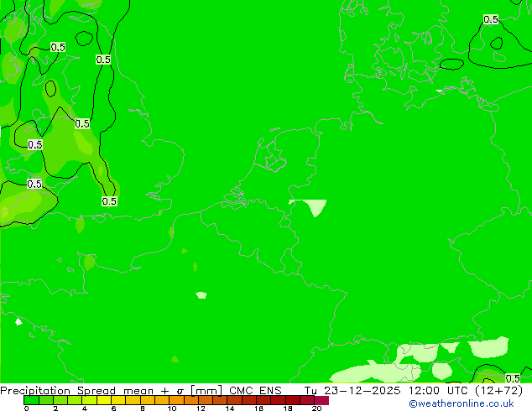Viewport: 532px width, 411px height.
Task: Select the '12:00 UTC' valid time text
Action: pos(440,391)
